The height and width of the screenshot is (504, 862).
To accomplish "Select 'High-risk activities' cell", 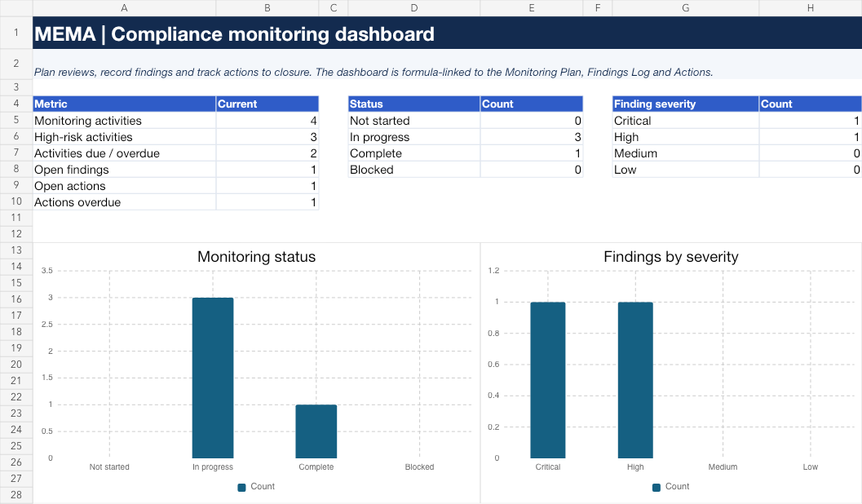I will coord(124,137).
